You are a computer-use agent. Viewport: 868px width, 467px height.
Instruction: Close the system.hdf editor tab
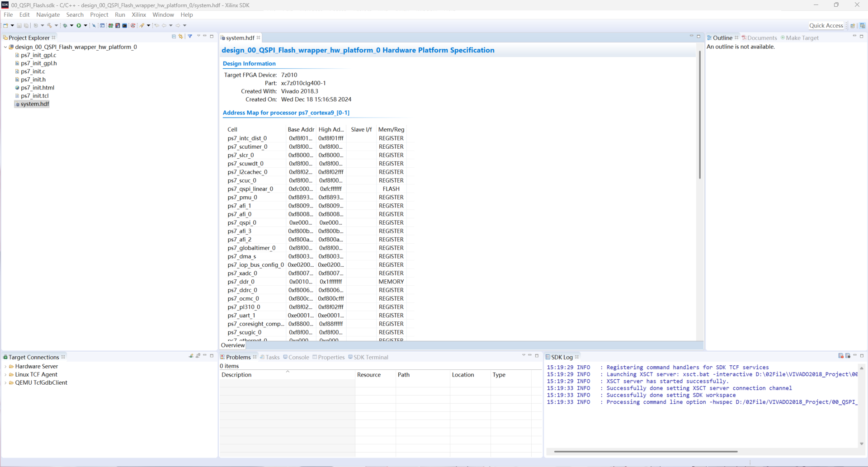tap(259, 38)
